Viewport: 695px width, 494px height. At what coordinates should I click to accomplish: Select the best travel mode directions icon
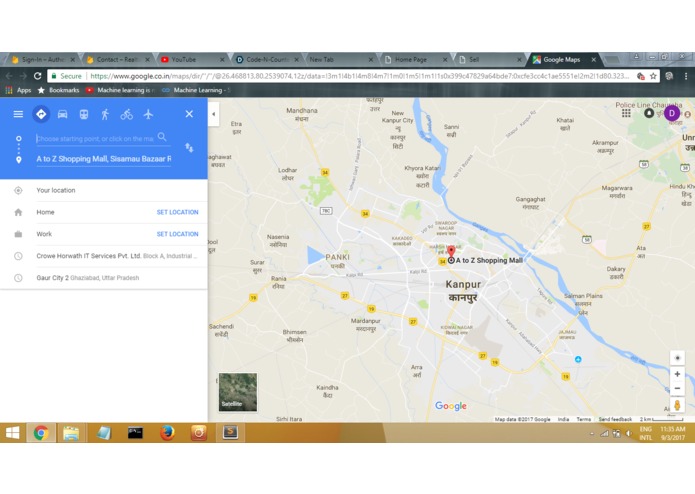click(x=41, y=114)
